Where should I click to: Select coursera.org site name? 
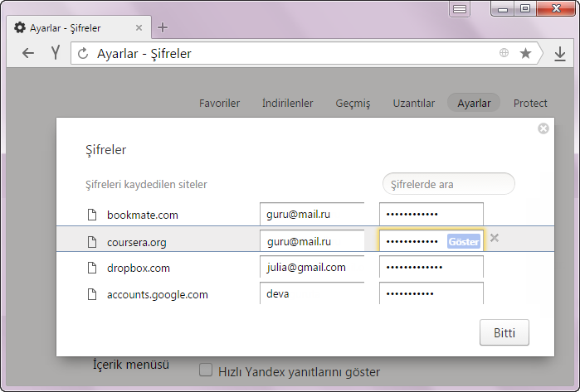(136, 242)
